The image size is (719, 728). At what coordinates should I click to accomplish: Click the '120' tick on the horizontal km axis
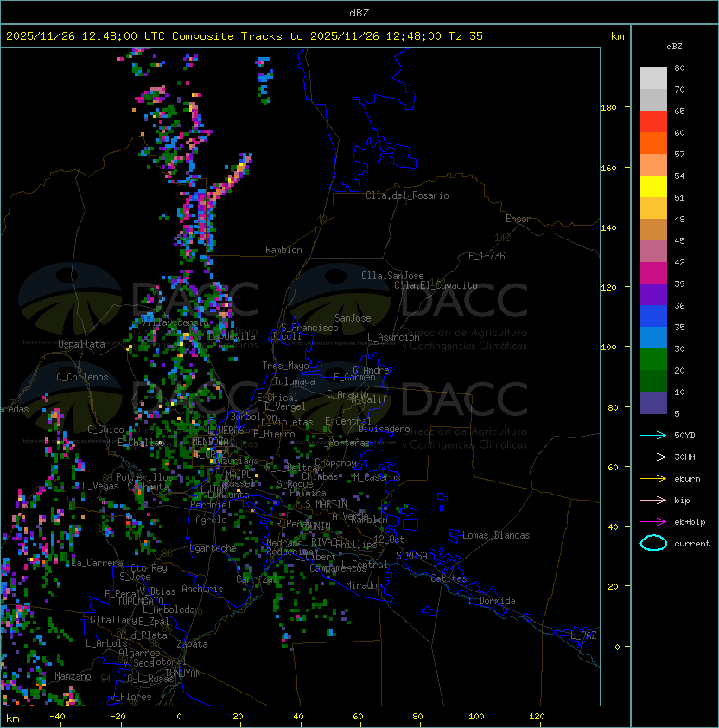[x=537, y=717]
